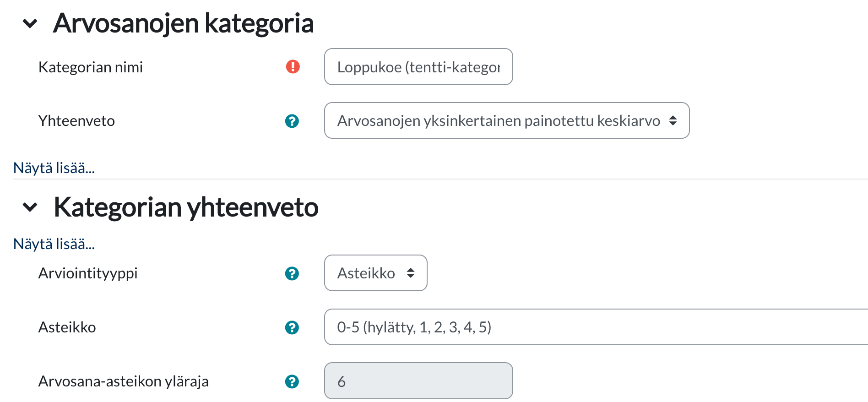Show help for the Asteikko field
This screenshot has height=402, width=868.
coord(292,327)
